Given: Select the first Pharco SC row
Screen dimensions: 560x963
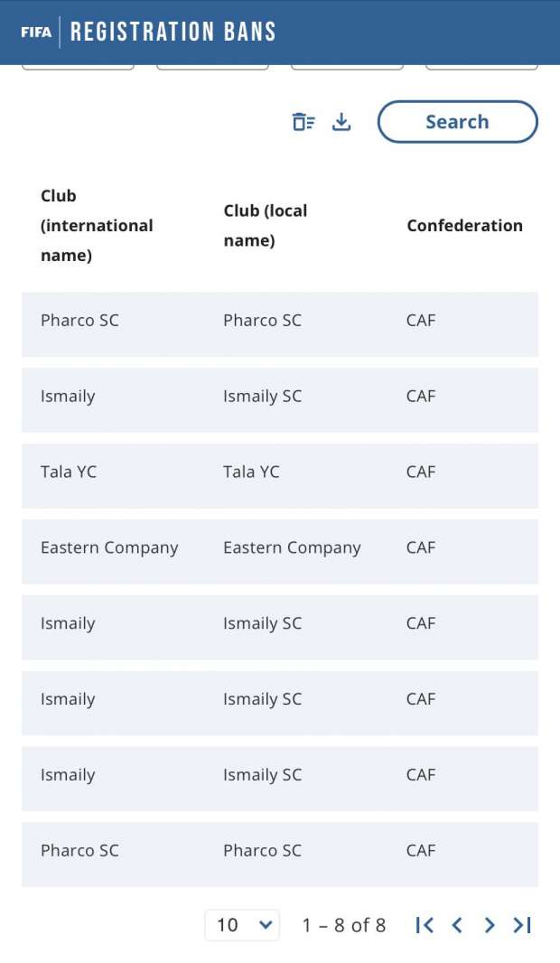Looking at the screenshot, I should pos(280,321).
